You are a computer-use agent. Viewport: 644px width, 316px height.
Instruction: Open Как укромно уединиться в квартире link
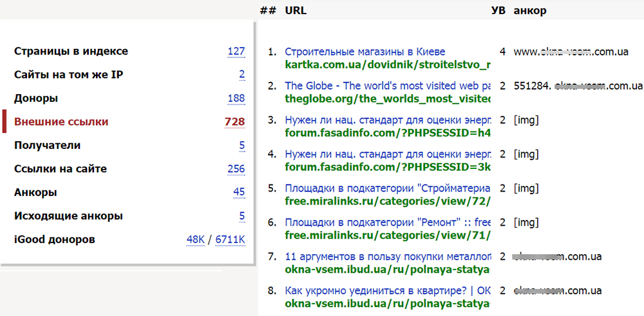tap(388, 290)
